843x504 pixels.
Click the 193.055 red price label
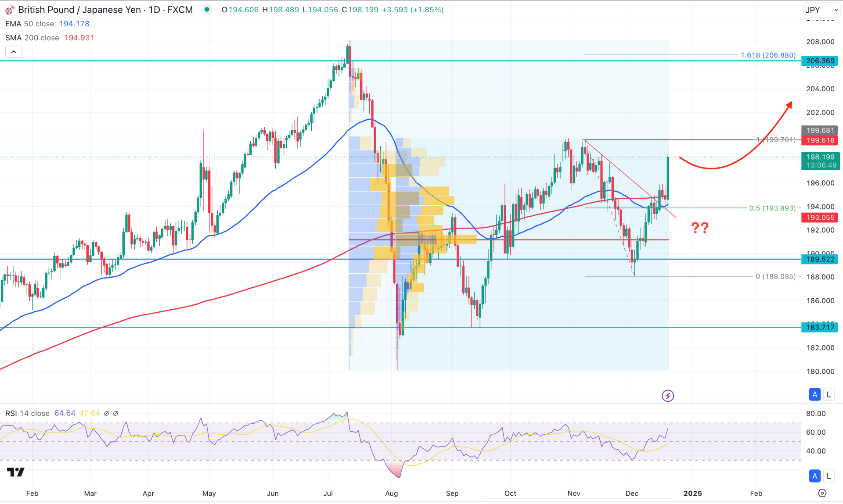coord(820,218)
